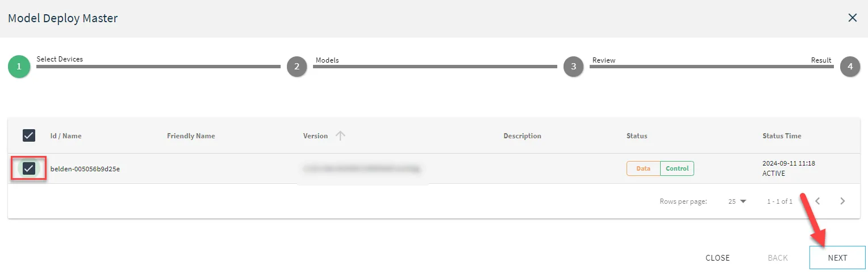Click the blurred version value cell
Image resolution: width=868 pixels, height=272 pixels.
click(362, 168)
